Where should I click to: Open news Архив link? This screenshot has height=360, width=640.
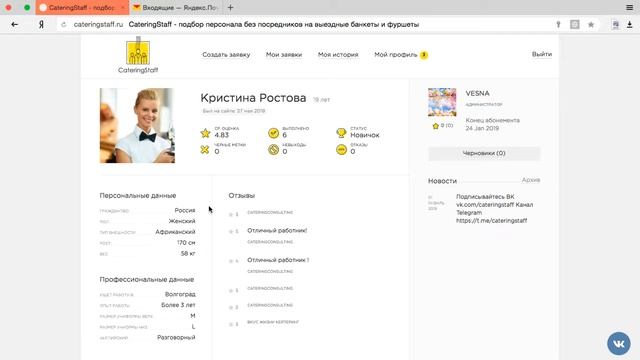click(531, 180)
